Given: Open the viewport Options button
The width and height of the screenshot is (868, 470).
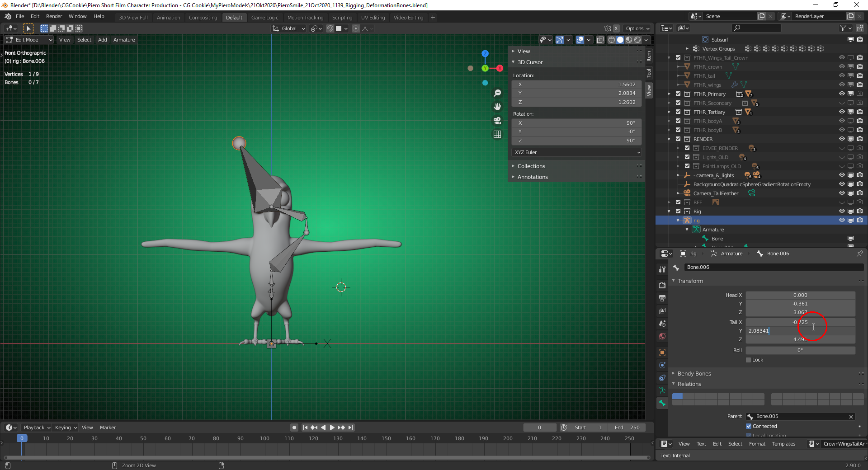Looking at the screenshot, I should click(x=637, y=28).
